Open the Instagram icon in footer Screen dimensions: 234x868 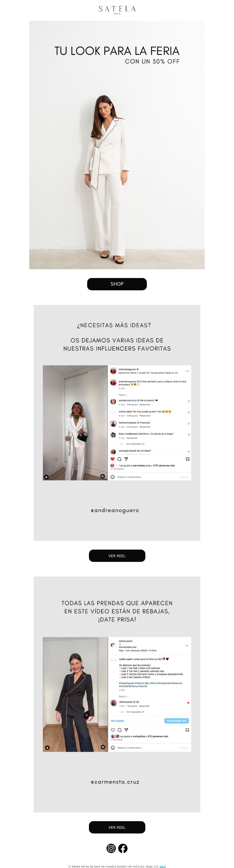coord(111,848)
